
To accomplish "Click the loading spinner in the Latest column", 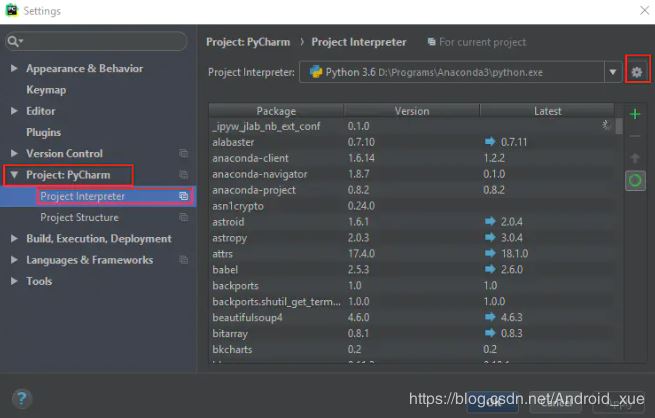I will coord(606,124).
